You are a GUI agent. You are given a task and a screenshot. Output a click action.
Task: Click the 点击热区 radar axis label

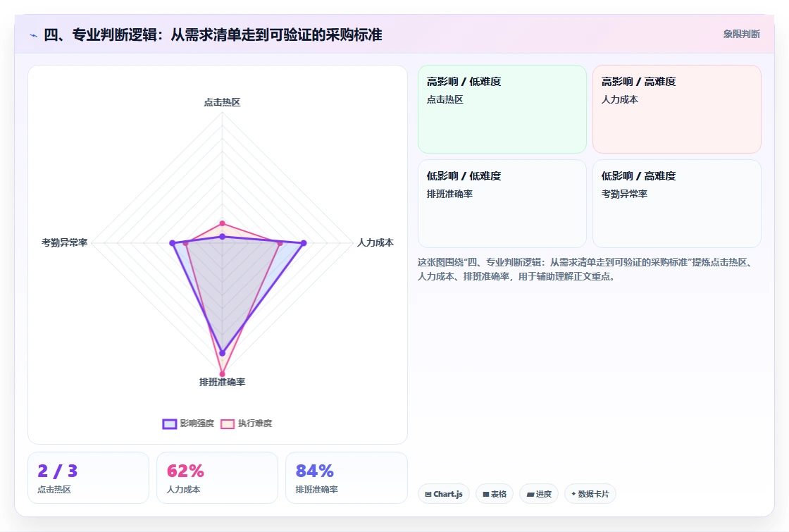click(x=222, y=102)
